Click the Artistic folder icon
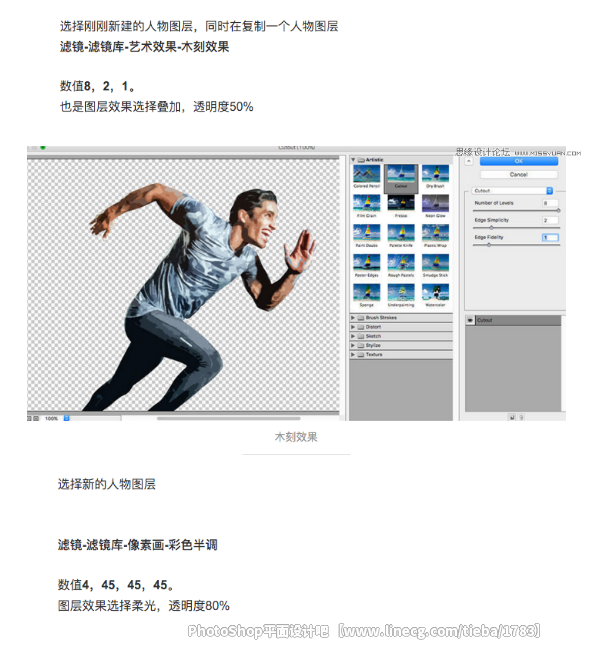Screen dimensions: 596x650 361,160
